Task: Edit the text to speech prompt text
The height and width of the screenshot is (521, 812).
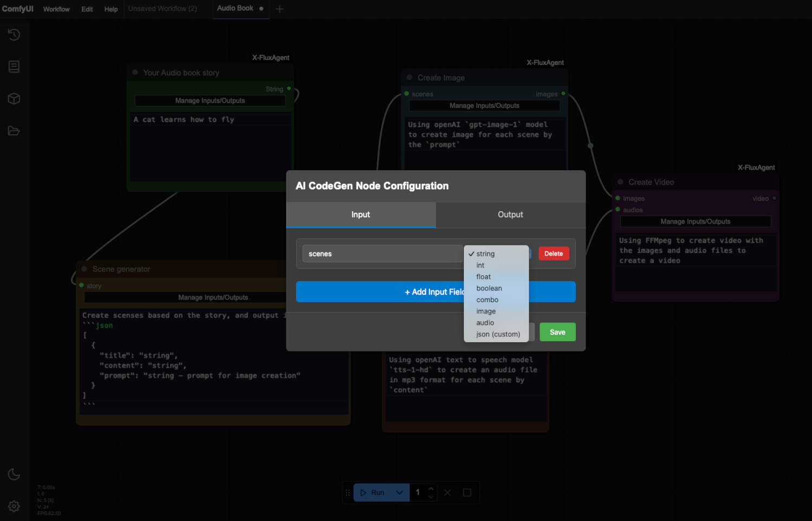Action: tap(465, 387)
